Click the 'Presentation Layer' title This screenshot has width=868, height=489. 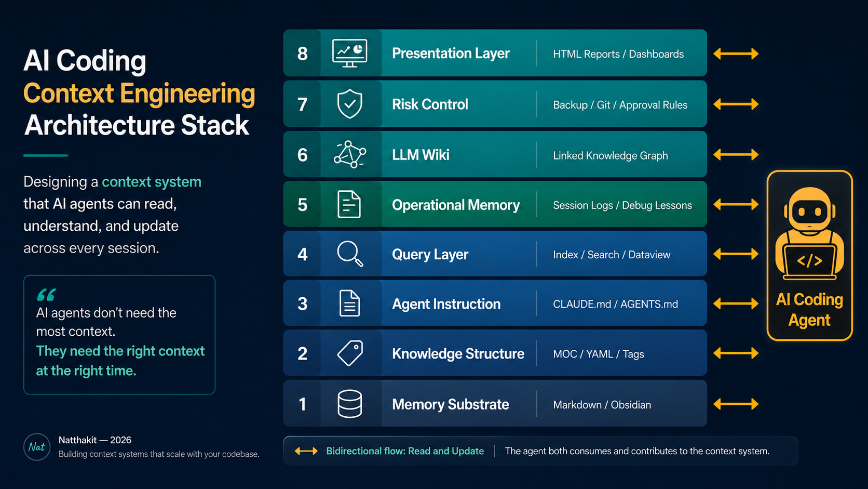451,54
